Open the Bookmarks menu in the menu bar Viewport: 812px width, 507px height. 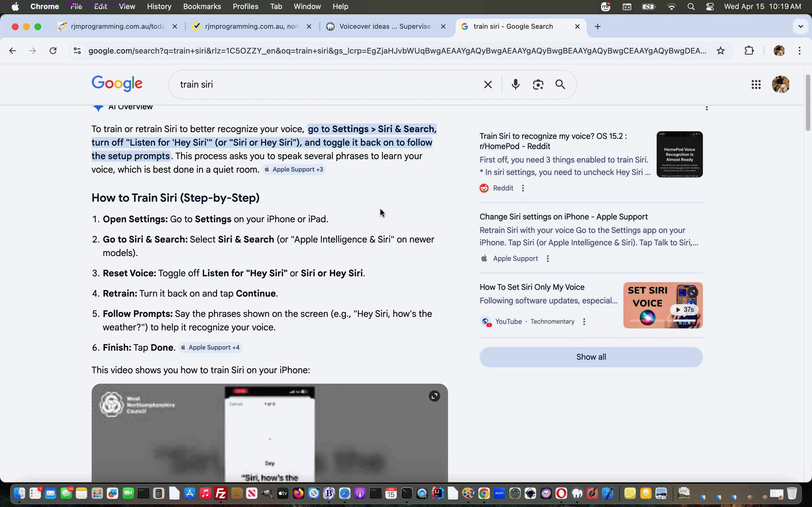202,6
